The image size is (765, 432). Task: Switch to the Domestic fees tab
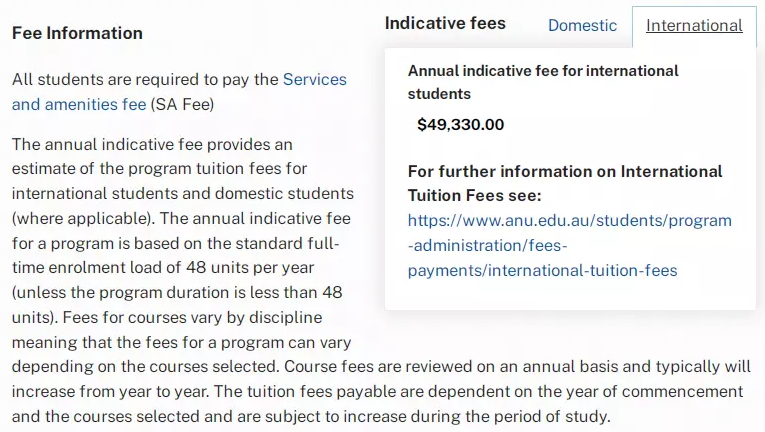[582, 26]
